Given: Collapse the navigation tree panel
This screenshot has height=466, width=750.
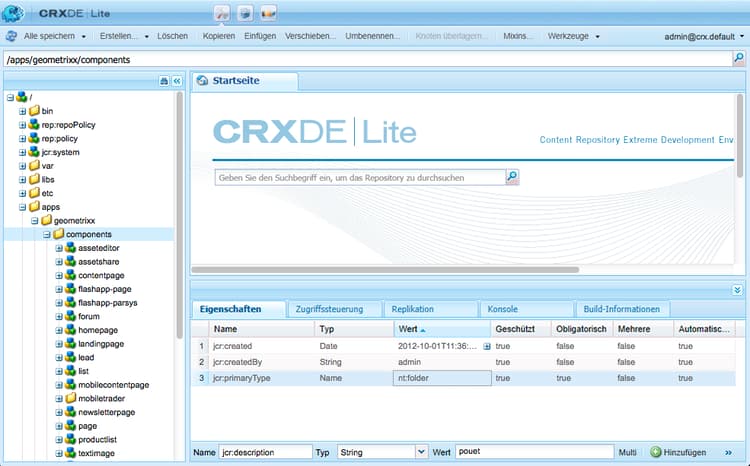Looking at the screenshot, I should [177, 81].
